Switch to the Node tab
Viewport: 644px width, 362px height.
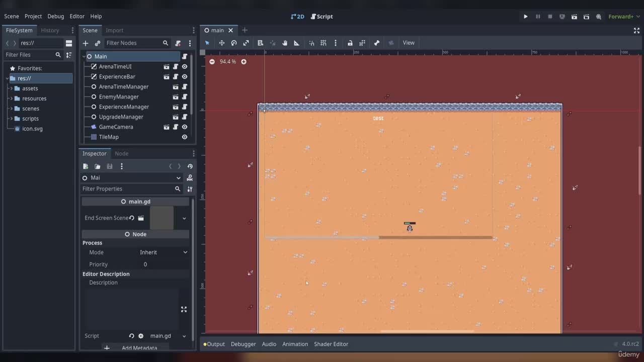click(121, 153)
